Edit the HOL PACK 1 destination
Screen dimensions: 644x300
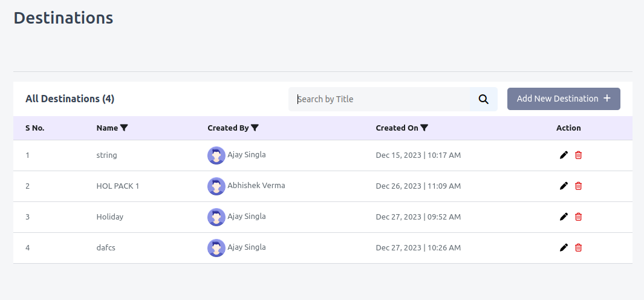coord(564,186)
